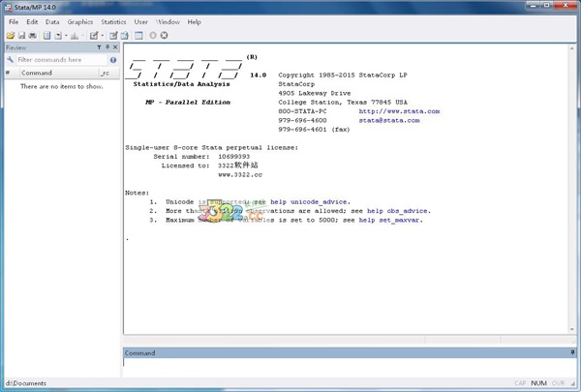This screenshot has height=392, width=581.
Task: Click the Print toolbar icon
Action: [x=33, y=36]
